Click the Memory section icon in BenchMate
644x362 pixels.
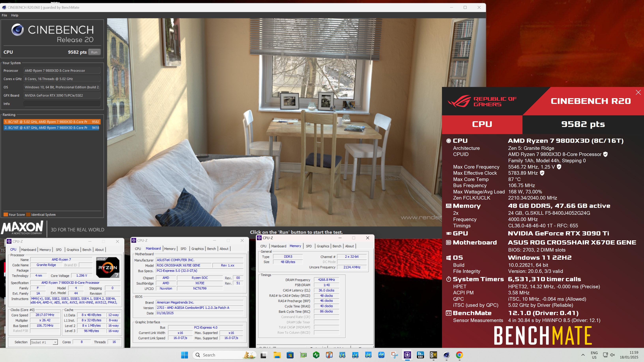click(x=449, y=206)
